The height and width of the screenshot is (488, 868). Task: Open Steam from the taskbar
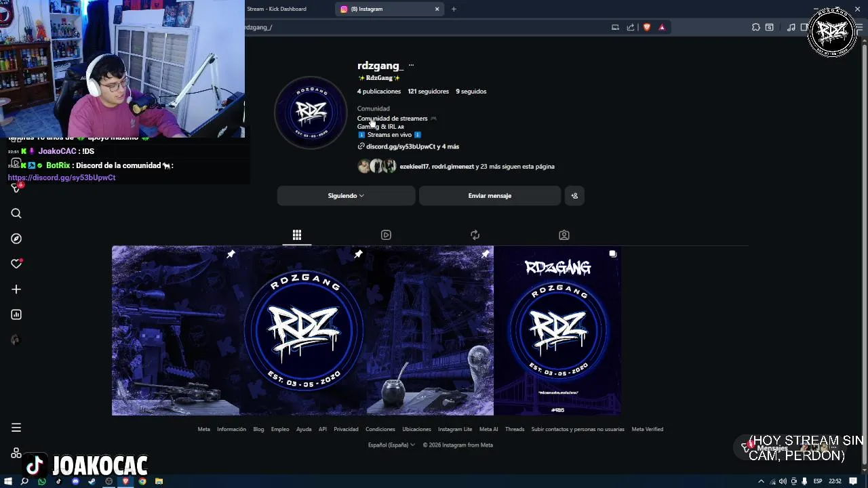(92, 481)
